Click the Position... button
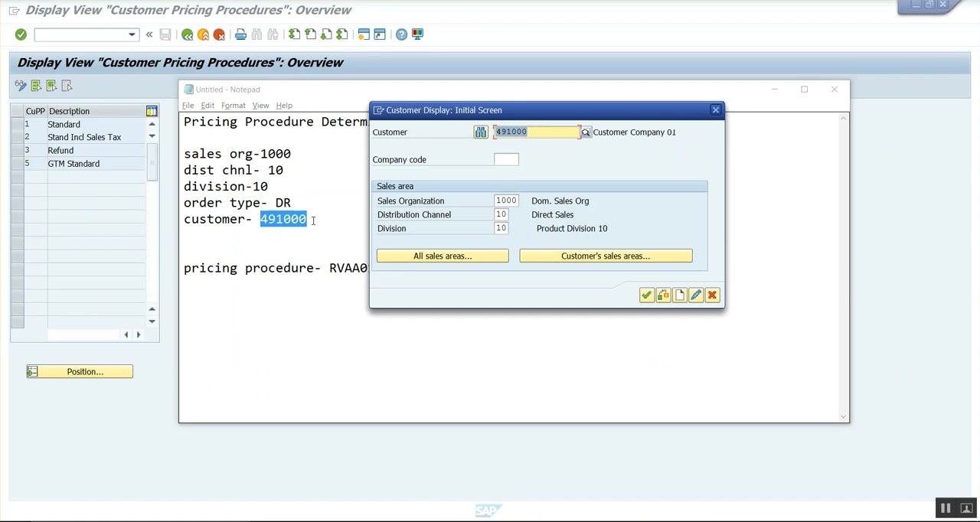 click(x=80, y=371)
